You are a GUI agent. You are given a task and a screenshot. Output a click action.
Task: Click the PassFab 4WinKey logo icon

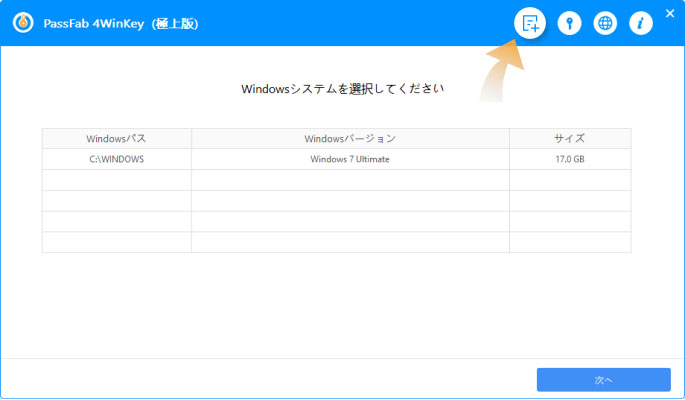[x=23, y=23]
